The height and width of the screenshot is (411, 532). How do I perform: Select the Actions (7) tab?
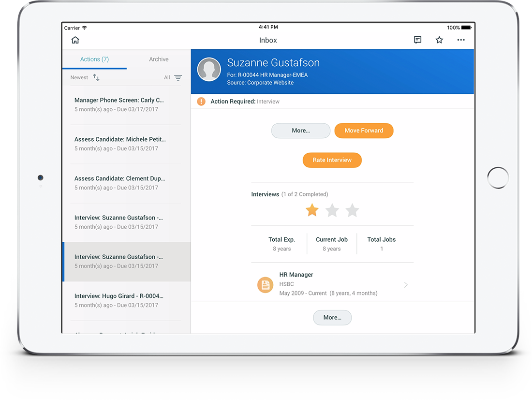(x=94, y=59)
